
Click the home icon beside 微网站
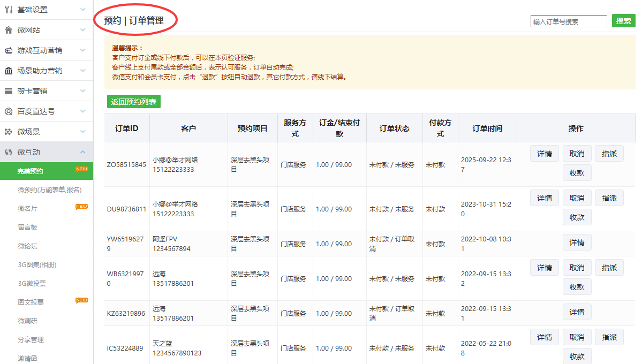pos(9,30)
